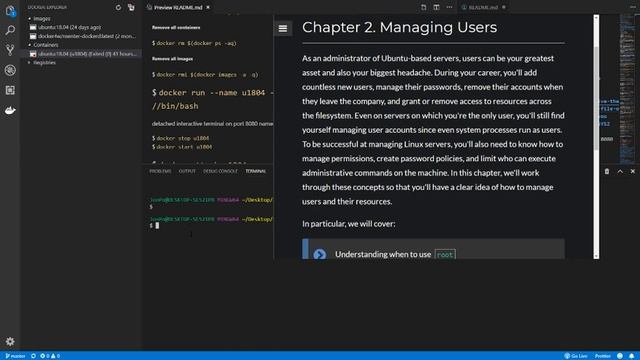Click the code minimap at right edge
The image size is (640, 360).
[627, 89]
